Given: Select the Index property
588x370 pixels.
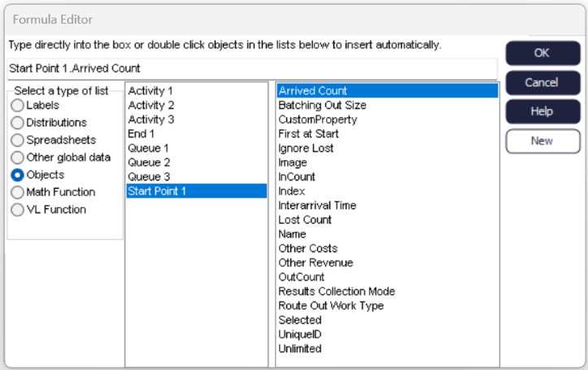Looking at the screenshot, I should [387, 191].
